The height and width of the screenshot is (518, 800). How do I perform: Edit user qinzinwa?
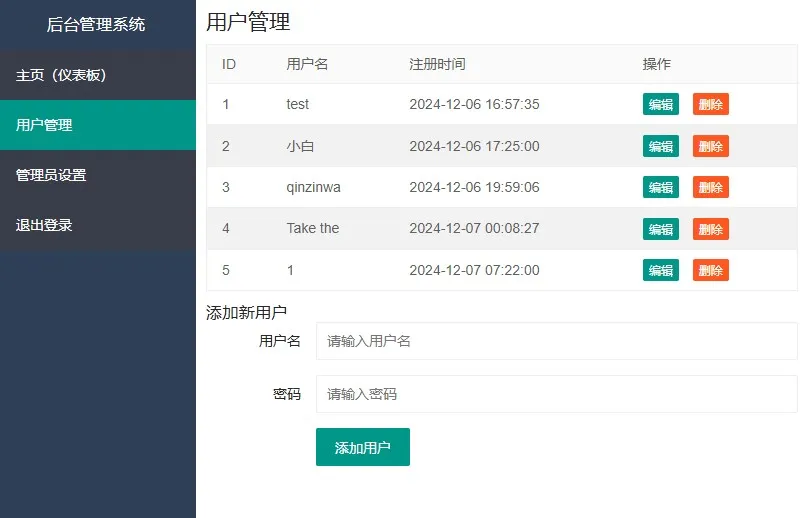click(x=661, y=187)
